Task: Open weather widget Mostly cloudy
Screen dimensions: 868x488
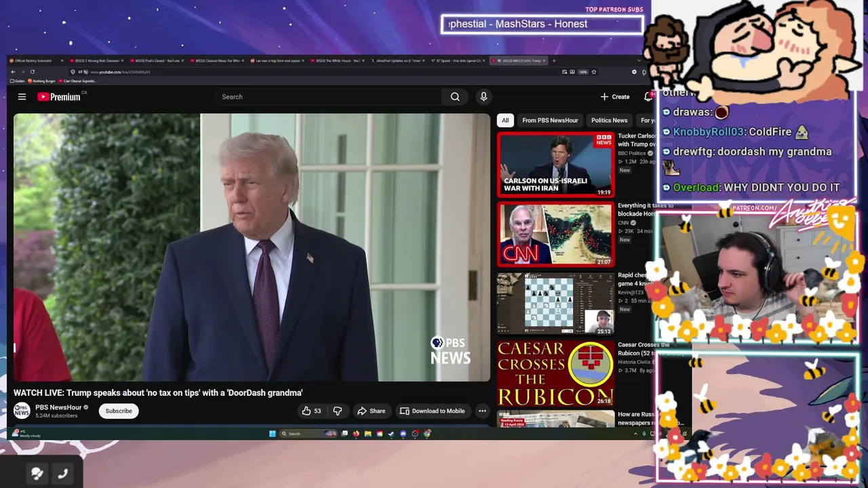Action: point(27,434)
